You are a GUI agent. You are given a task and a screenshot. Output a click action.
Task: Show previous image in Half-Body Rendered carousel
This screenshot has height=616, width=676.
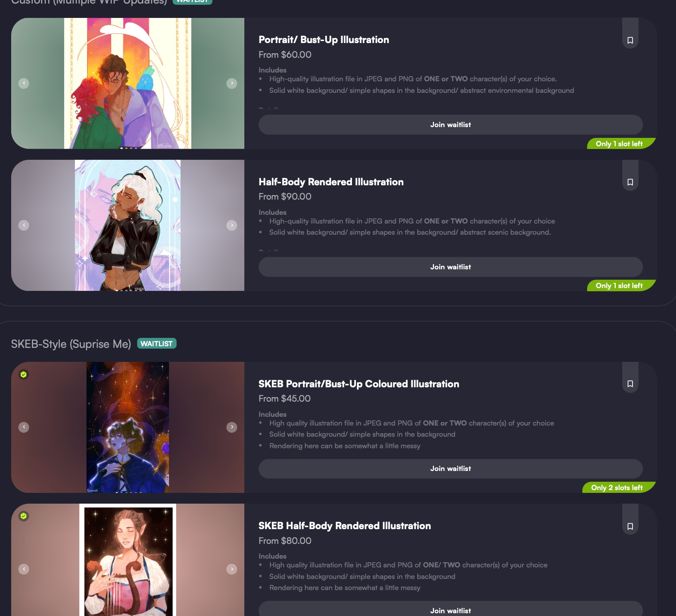coord(24,225)
